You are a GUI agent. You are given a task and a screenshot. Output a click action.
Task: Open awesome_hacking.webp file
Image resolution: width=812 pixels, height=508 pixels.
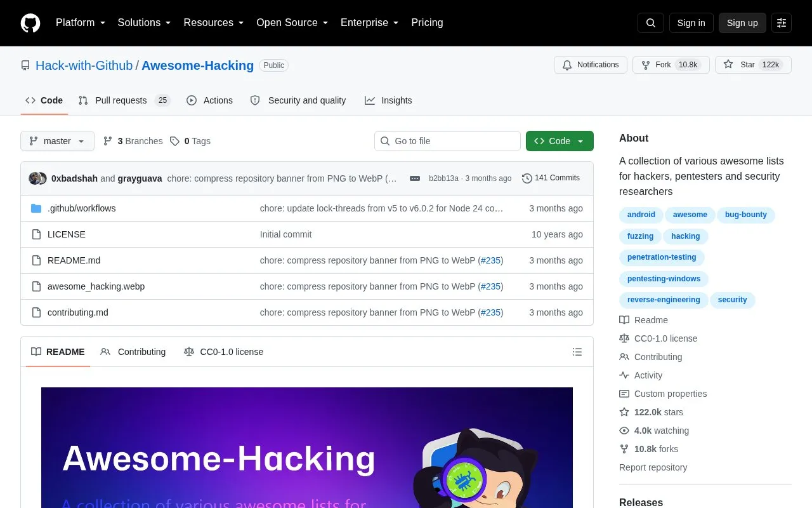tap(96, 286)
